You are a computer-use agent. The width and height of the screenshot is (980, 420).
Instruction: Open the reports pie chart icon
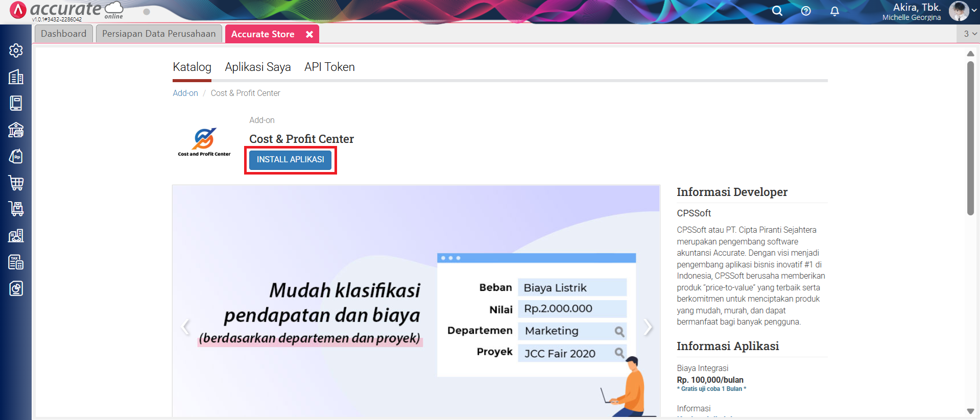pyautogui.click(x=16, y=289)
